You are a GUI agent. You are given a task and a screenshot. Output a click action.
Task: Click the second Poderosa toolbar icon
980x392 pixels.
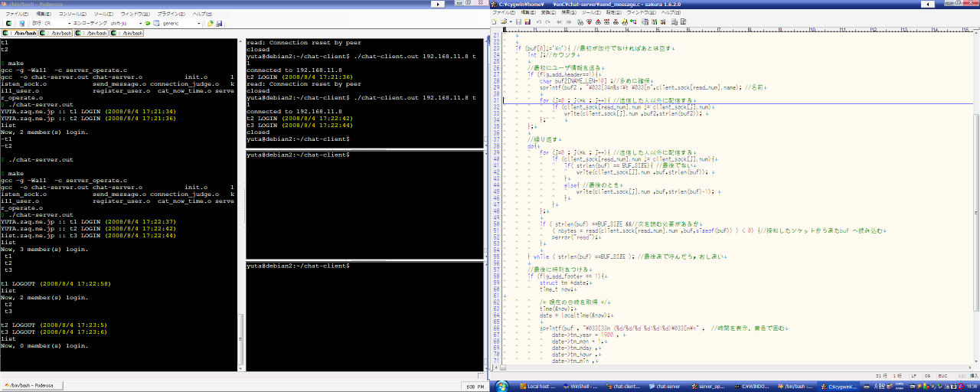(22, 23)
